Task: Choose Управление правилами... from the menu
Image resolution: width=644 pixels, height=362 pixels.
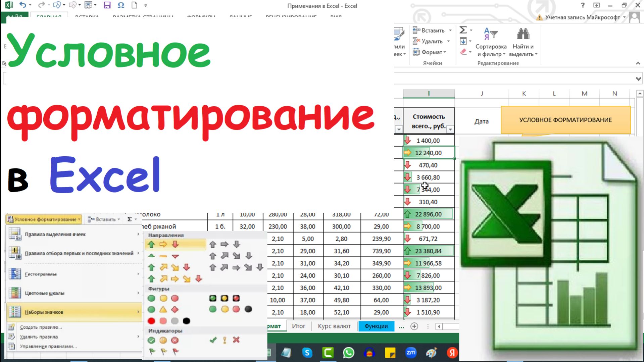Action: pos(48,346)
